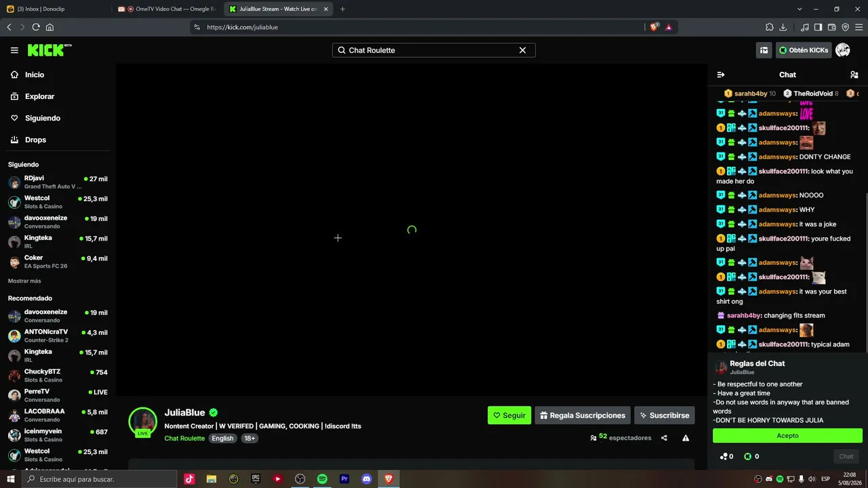Switch to the OmeTV Video Chat tab
This screenshot has width=868, height=488.
pos(166,9)
